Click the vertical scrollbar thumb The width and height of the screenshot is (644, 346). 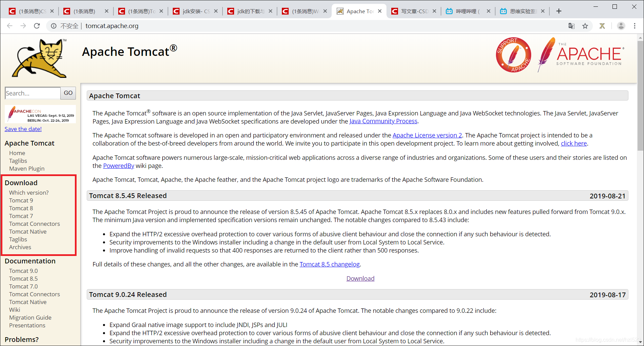point(640,95)
